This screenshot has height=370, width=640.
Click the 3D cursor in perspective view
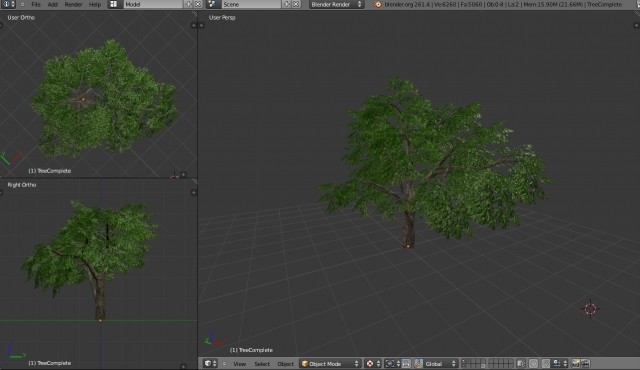coord(590,309)
